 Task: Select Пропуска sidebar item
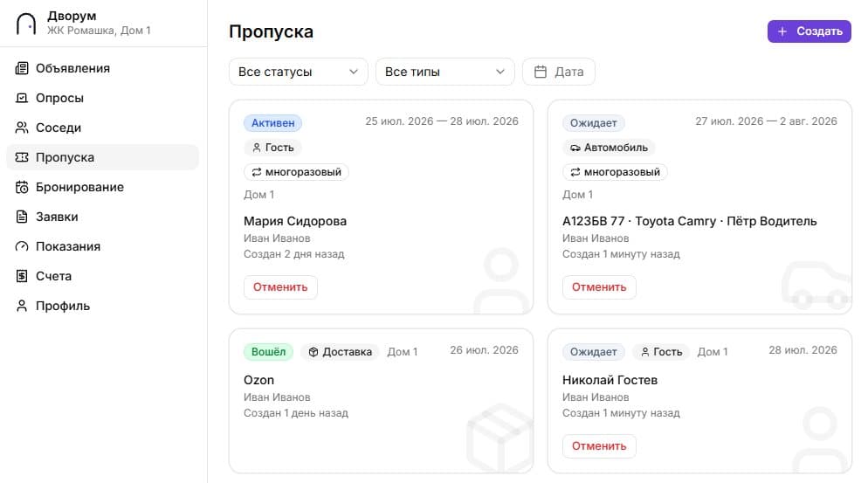(x=102, y=157)
